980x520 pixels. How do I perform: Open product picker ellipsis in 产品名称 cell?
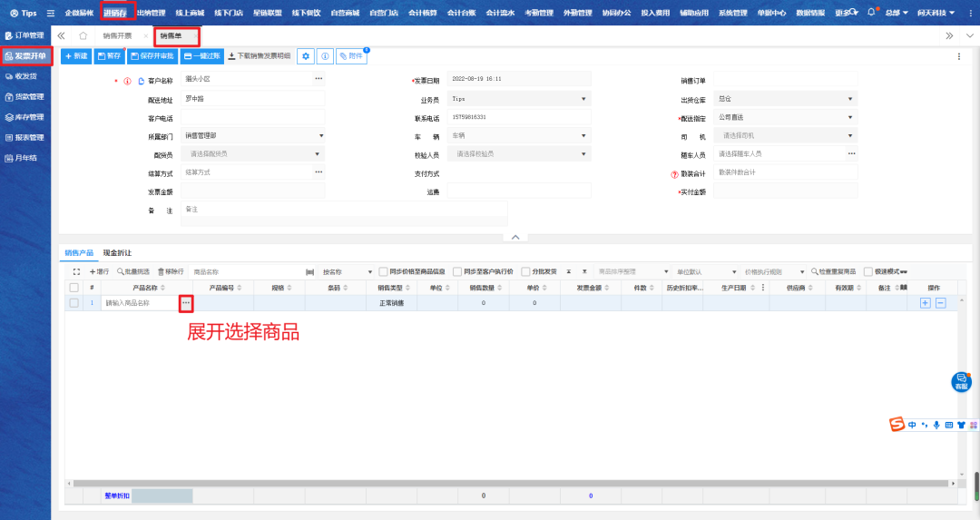[x=186, y=302]
